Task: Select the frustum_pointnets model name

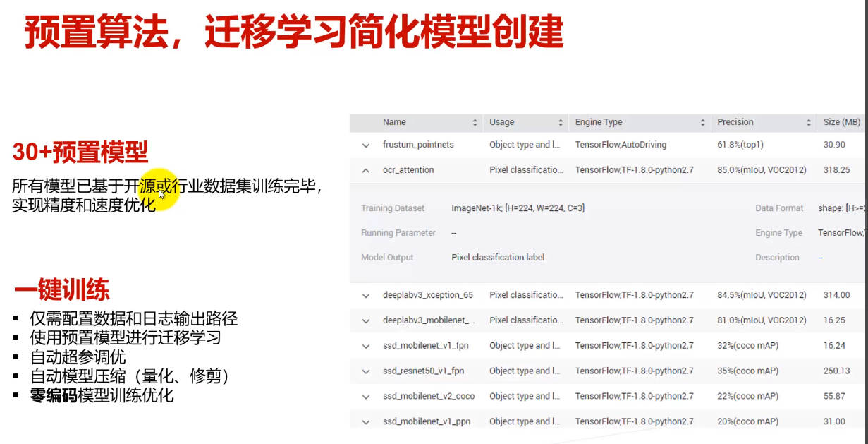Action: (418, 145)
